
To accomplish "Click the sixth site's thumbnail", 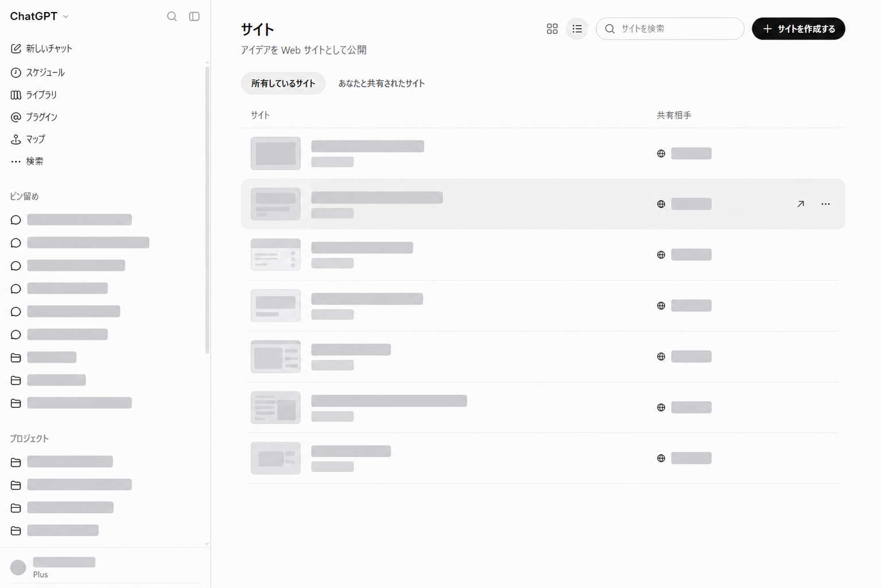I will (x=275, y=407).
